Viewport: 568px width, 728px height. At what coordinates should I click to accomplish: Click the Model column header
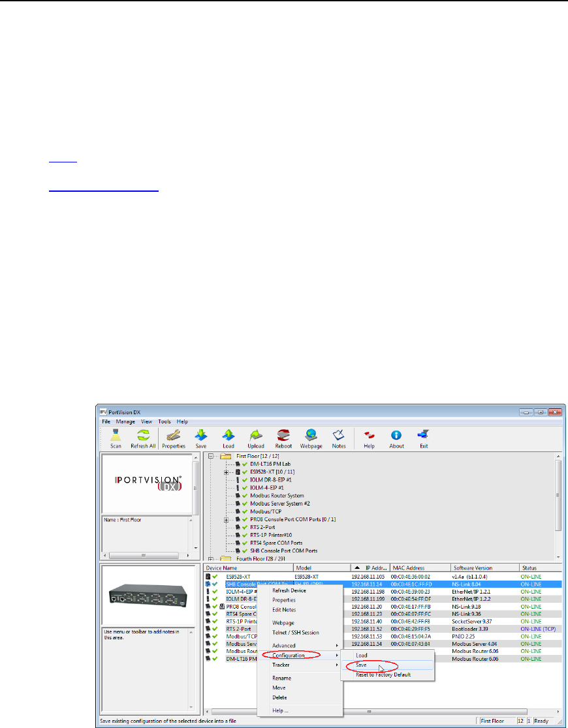pos(322,568)
